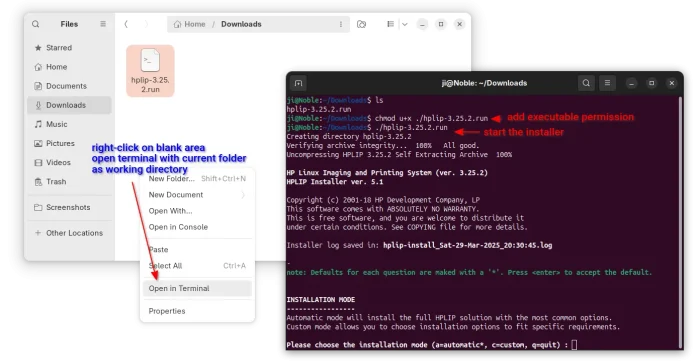Viewport: 700px width, 361px height.
Task: Open Documents in the sidebar
Action: (70, 86)
